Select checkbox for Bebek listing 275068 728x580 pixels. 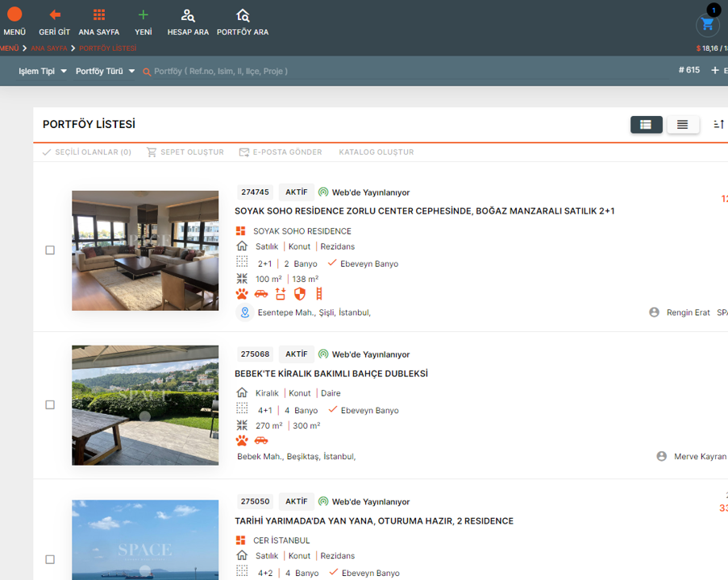[50, 404]
